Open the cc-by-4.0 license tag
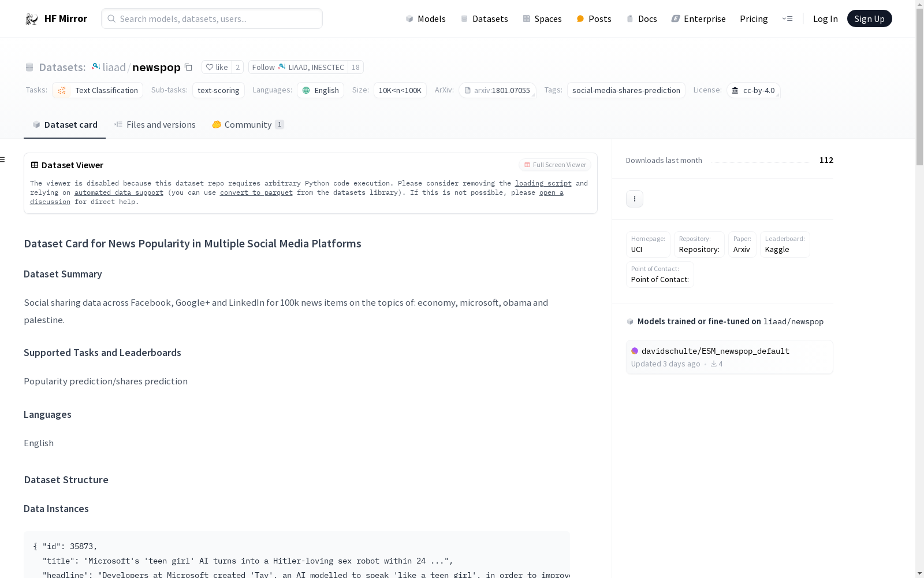924x578 pixels. 754,90
